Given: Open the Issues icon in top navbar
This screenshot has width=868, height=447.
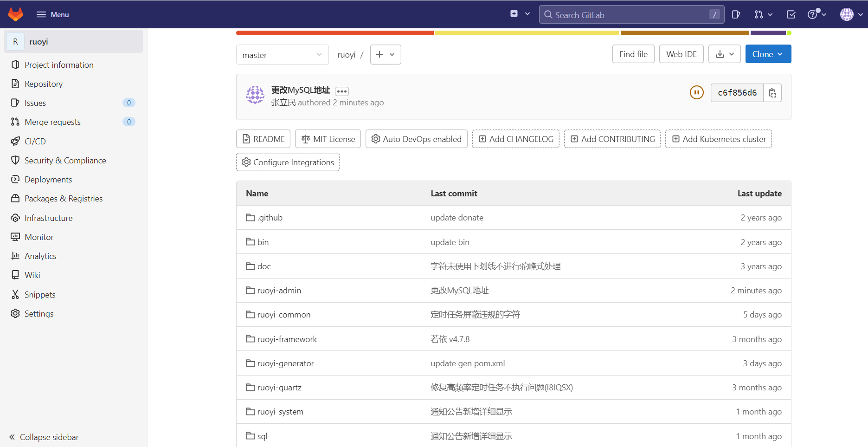Looking at the screenshot, I should coord(736,14).
